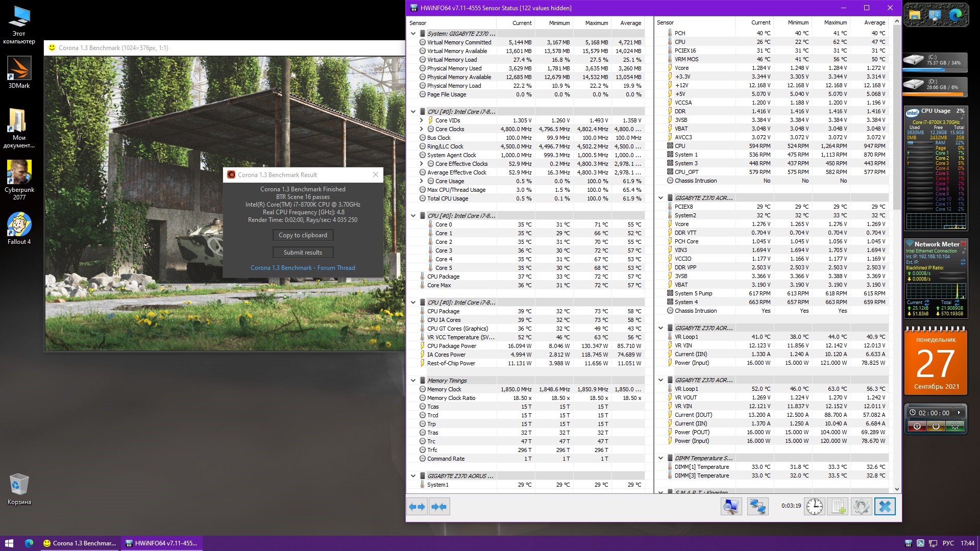
Task: Switch to Corona Benchmark taskbar item
Action: [80, 543]
